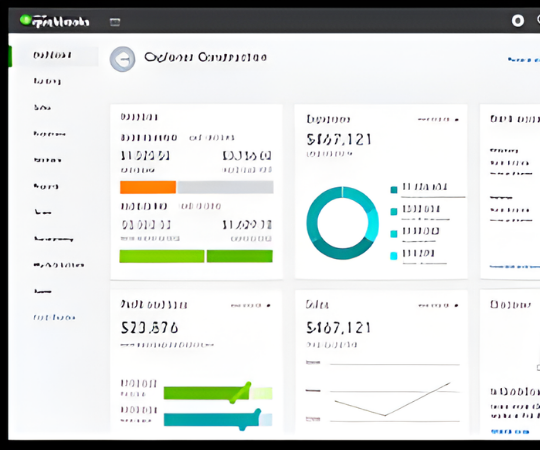Screen dimensions: 540x450
Task: Toggle the sidebar collapse icon in header
Action: 115,22
